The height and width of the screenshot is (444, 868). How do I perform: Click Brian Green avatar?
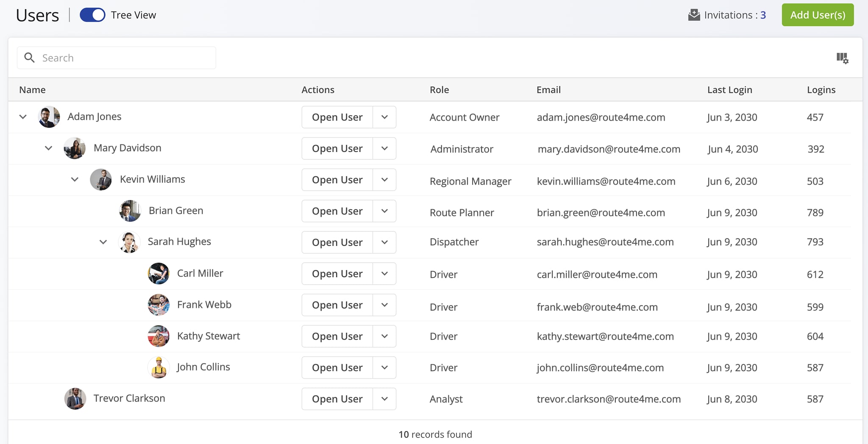[130, 211]
